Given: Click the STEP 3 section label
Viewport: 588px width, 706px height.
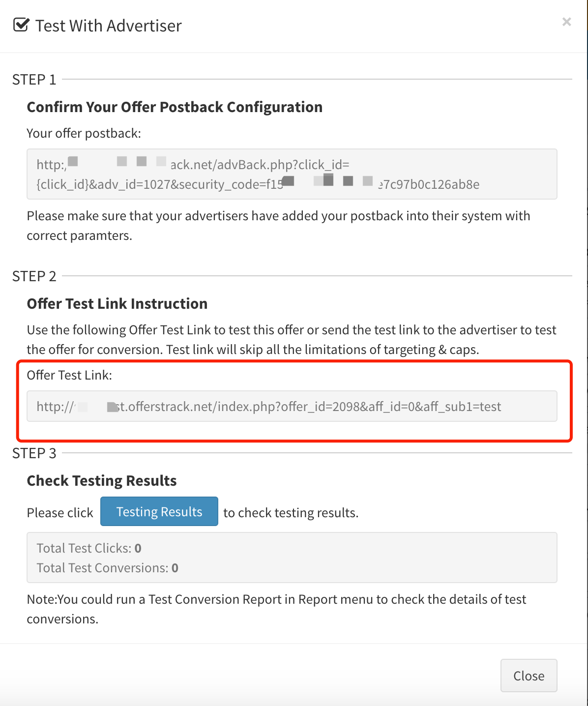Looking at the screenshot, I should point(34,453).
